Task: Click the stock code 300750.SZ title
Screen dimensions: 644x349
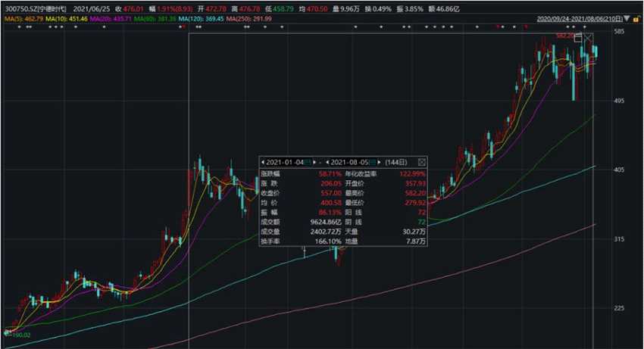Action: [36, 8]
